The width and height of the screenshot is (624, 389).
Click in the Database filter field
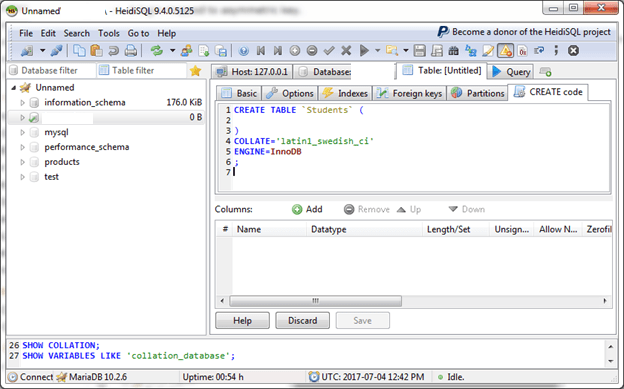[x=52, y=70]
